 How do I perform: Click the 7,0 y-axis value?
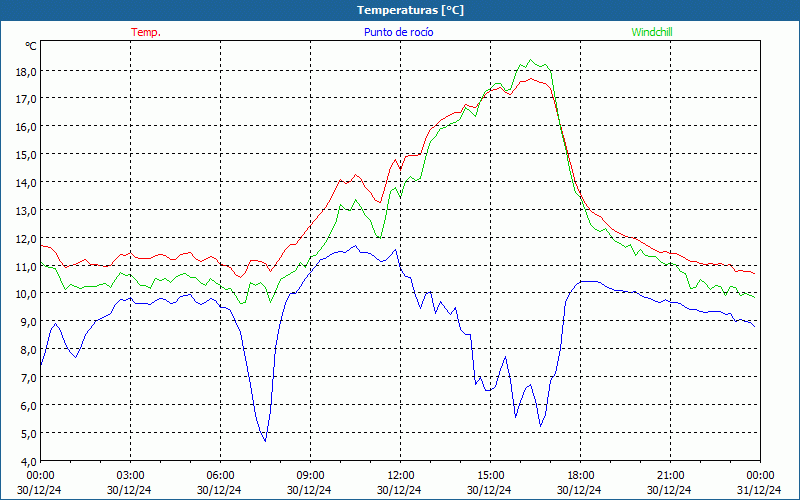coord(28,379)
